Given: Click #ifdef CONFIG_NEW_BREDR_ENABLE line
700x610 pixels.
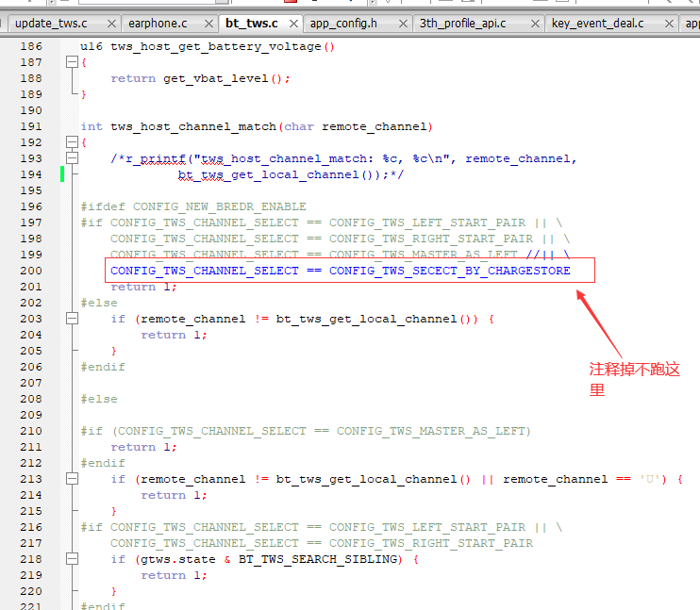Looking at the screenshot, I should (193, 206).
